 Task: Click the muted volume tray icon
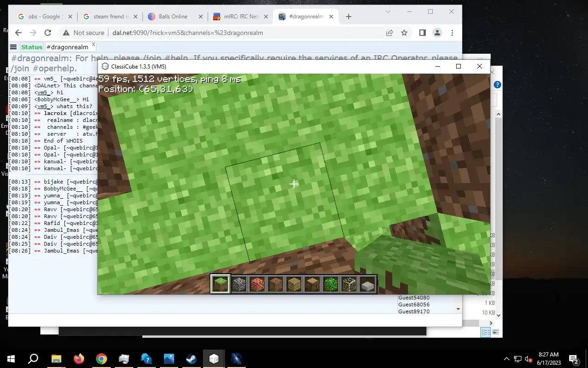(x=528, y=359)
